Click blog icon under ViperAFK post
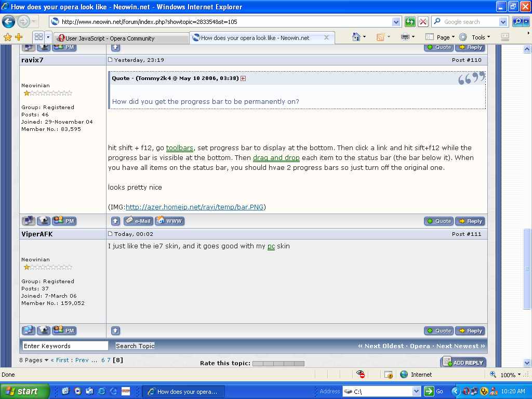This screenshot has width=532, height=399. 44,330
